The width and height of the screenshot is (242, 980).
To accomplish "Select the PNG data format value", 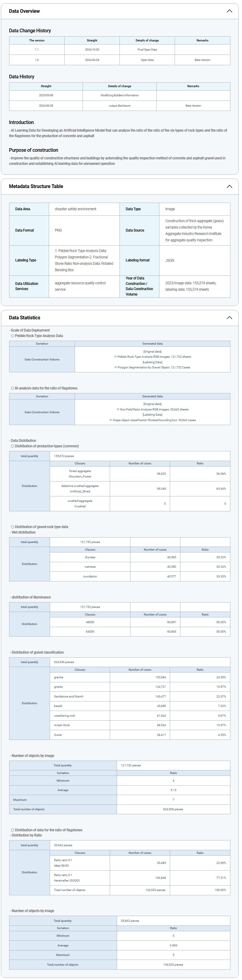I will (58, 231).
